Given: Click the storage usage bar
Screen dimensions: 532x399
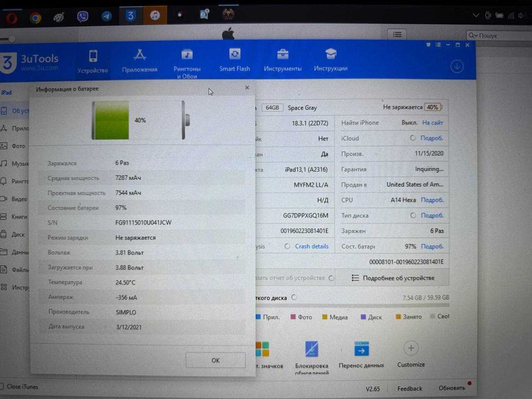Looking at the screenshot, I should click(352, 306).
